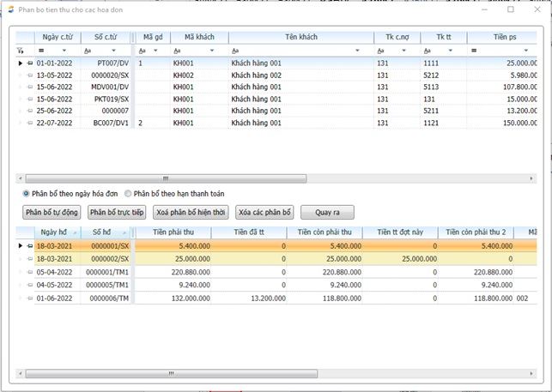Click sort icon on Số hđ column
Image resolution: width=552 pixels, height=392 pixels.
(124, 232)
